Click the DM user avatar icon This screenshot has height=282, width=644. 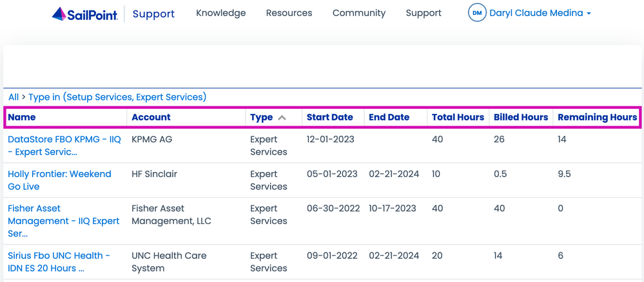point(477,13)
